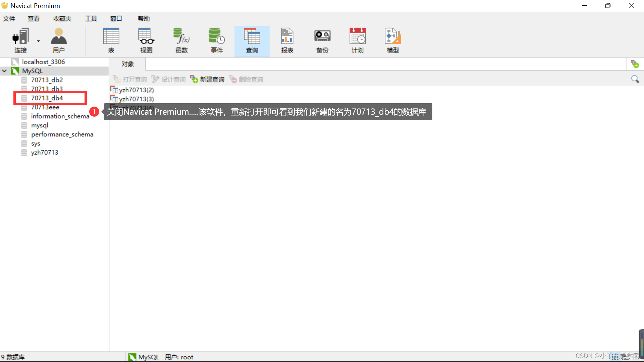This screenshot has width=644, height=362.
Task: Click the search icon in top-right area
Action: click(635, 79)
